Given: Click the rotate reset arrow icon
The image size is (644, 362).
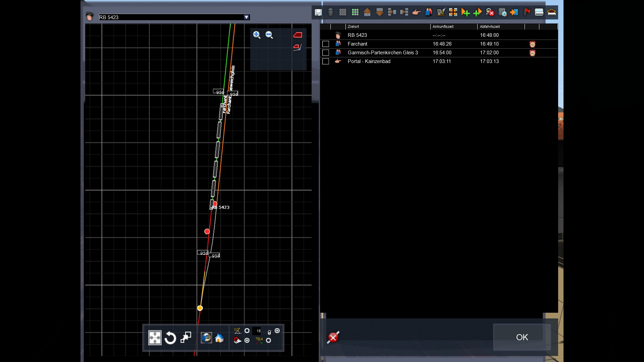Looking at the screenshot, I should coord(170,338).
